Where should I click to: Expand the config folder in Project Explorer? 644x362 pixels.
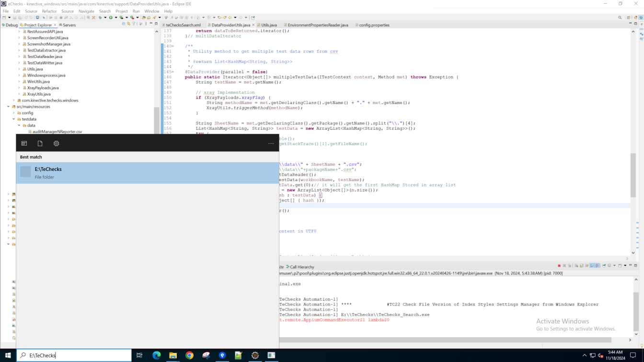[x=14, y=113]
